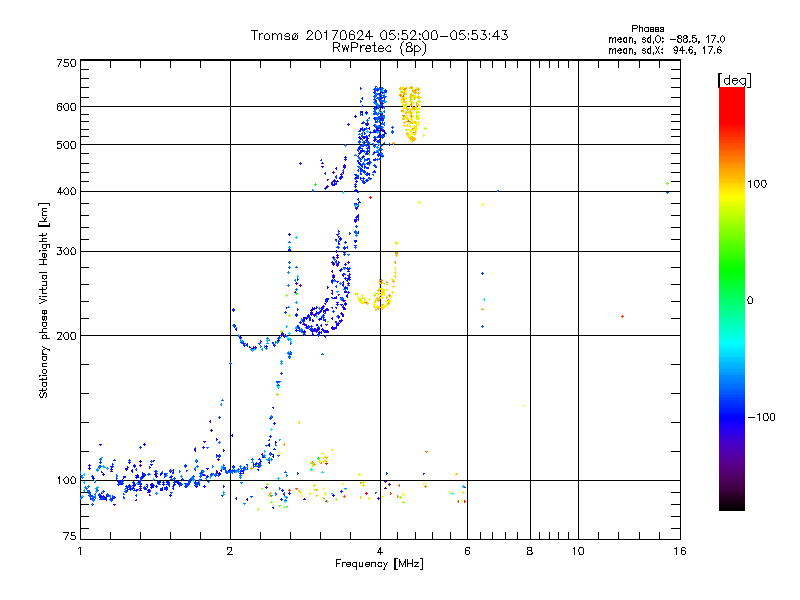Click the plot title Tromsø 20170624 timestamp
Image resolution: width=800 pixels, height=600 pixels.
coord(379,35)
